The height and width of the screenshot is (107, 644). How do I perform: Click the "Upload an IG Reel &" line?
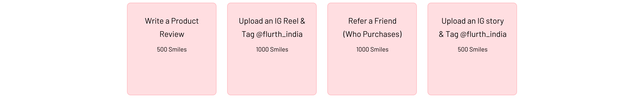pos(272,21)
